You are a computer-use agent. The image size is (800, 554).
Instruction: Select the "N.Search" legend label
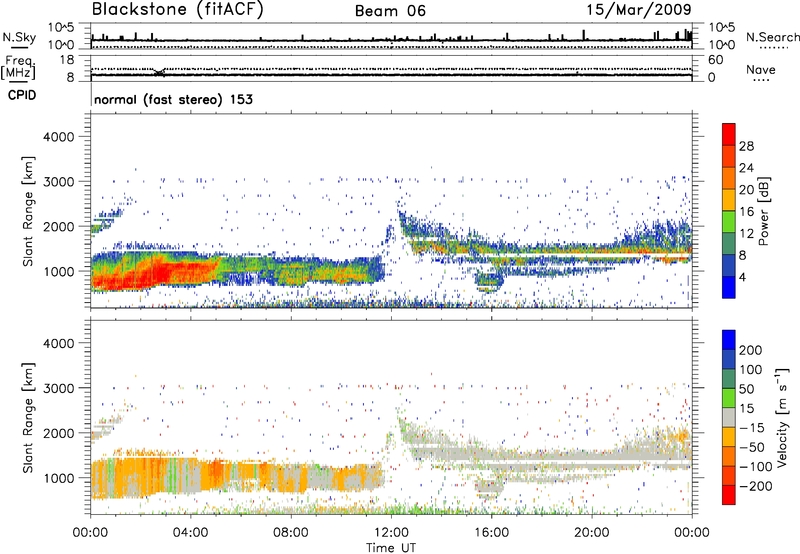(x=772, y=37)
